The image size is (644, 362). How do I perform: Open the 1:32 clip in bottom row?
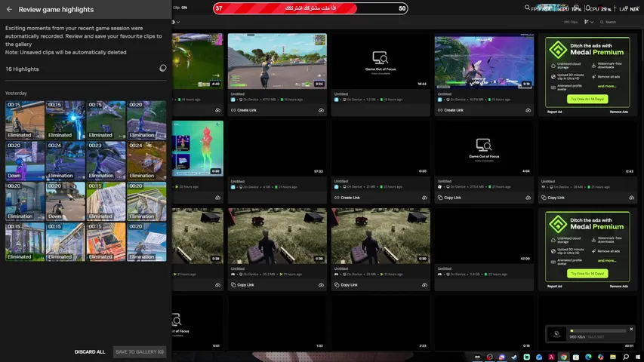point(277,323)
